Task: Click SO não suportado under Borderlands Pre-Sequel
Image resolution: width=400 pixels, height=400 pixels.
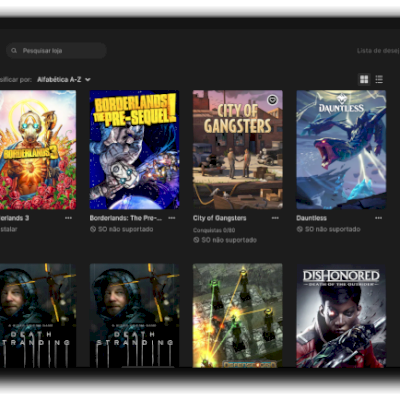Action: [125, 229]
